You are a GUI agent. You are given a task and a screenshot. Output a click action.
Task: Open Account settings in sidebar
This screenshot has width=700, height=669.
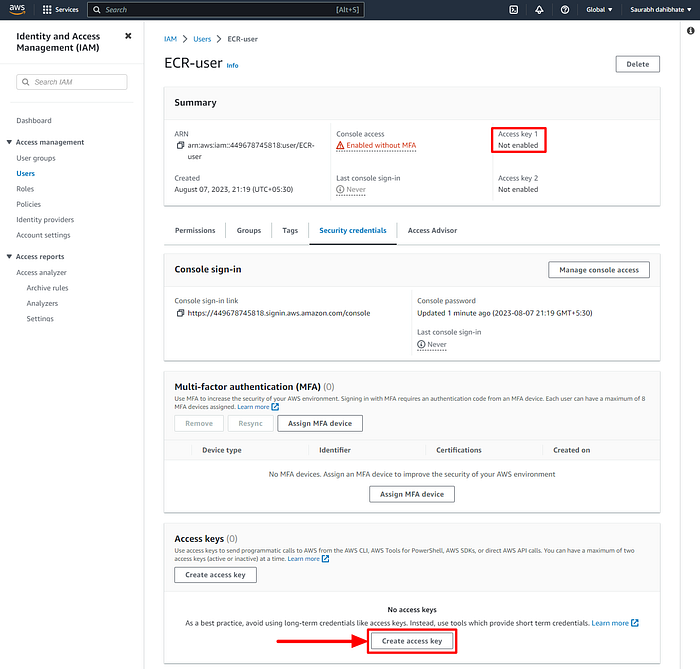[x=43, y=235]
